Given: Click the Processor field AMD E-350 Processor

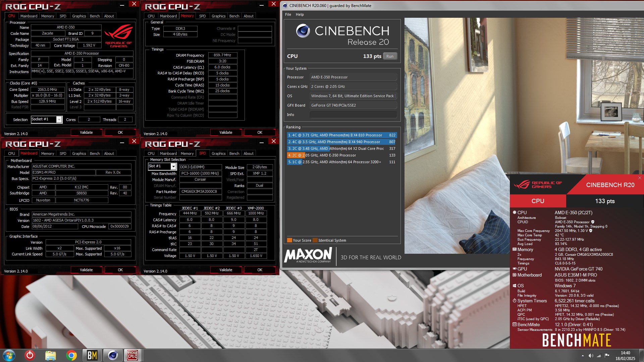Looking at the screenshot, I should [x=353, y=77].
